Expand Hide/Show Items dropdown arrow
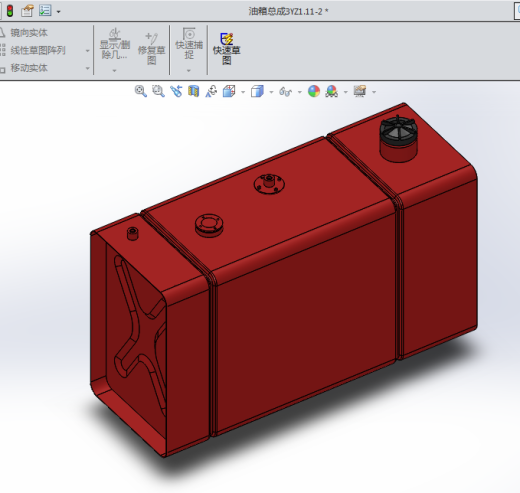 click(x=300, y=92)
